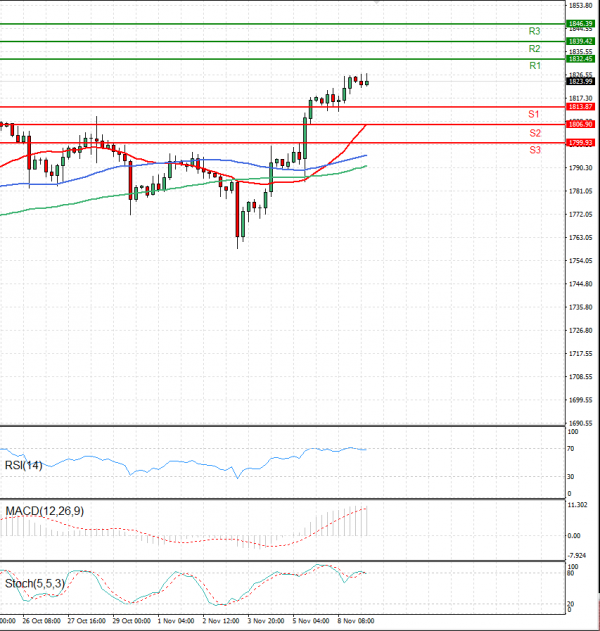Click the 1726.80 price axis value

581,330
